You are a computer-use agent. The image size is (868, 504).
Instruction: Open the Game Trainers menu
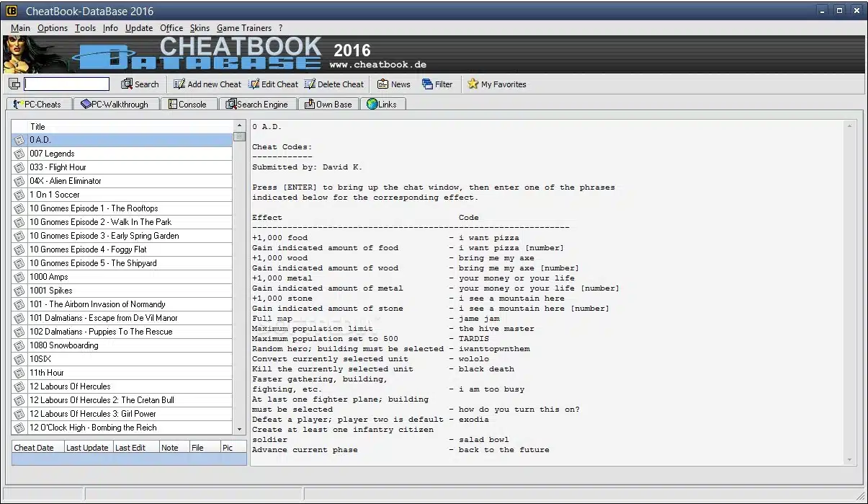pos(244,28)
